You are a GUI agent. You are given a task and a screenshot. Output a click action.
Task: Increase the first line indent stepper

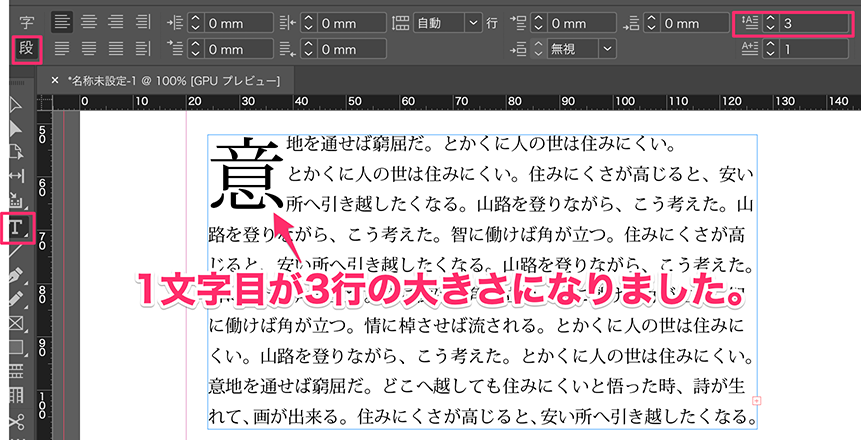(195, 44)
